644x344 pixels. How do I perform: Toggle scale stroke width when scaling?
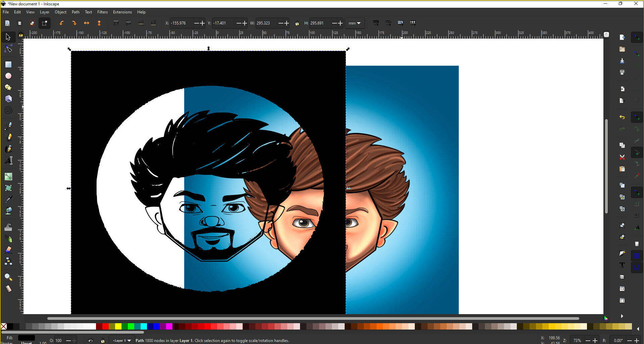click(376, 23)
